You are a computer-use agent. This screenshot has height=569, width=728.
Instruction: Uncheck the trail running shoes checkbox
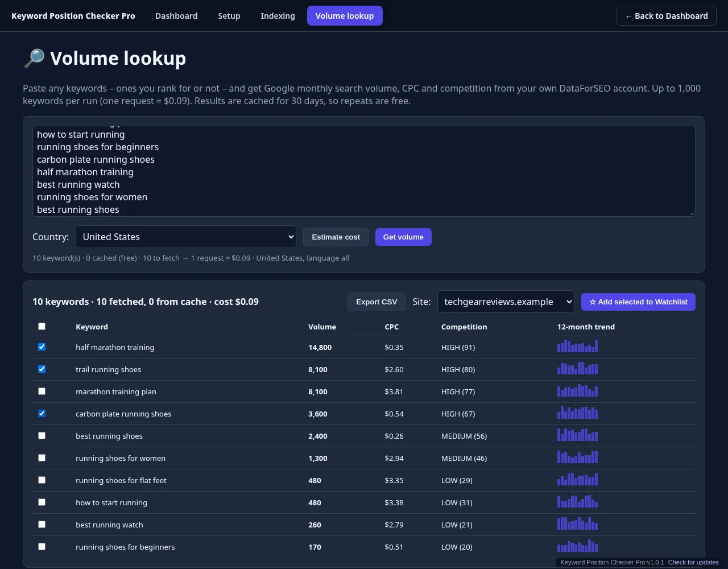(x=42, y=369)
